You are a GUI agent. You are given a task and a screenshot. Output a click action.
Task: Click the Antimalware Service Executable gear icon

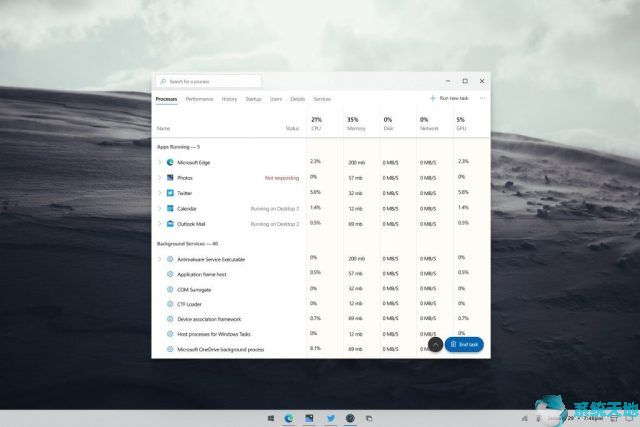click(170, 259)
